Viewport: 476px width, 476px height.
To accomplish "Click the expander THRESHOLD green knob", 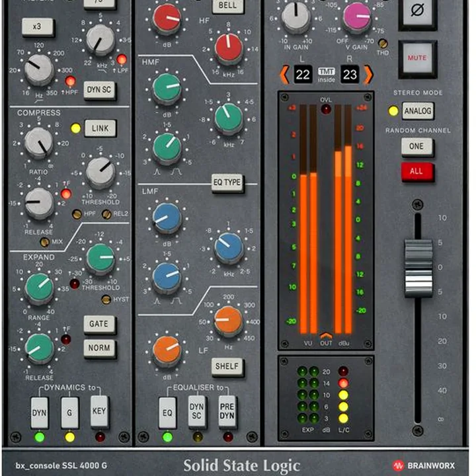I will point(100,258).
